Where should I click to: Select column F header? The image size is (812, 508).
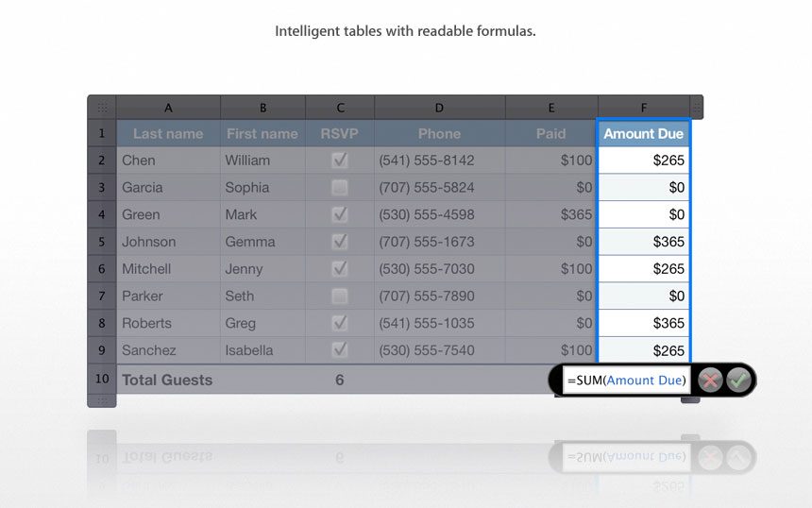644,108
